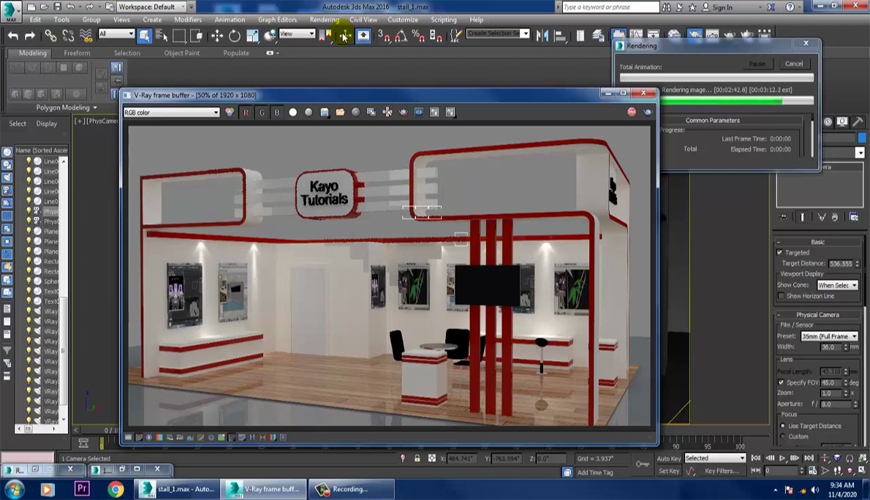Click the Key Filters button
The height and width of the screenshot is (500, 870).
[x=722, y=471]
